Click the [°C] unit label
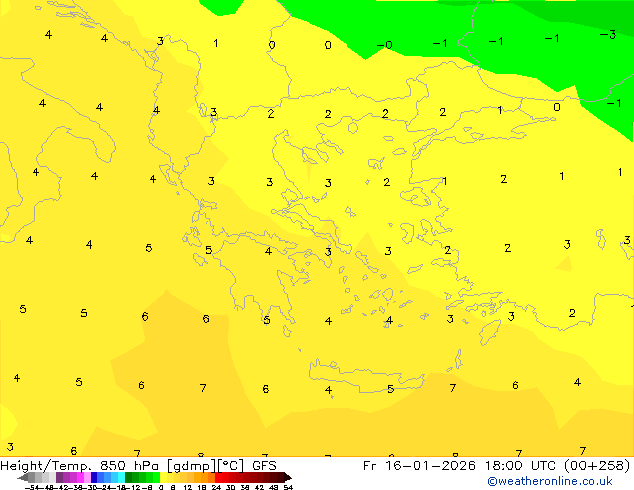The width and height of the screenshot is (634, 490). (231, 466)
